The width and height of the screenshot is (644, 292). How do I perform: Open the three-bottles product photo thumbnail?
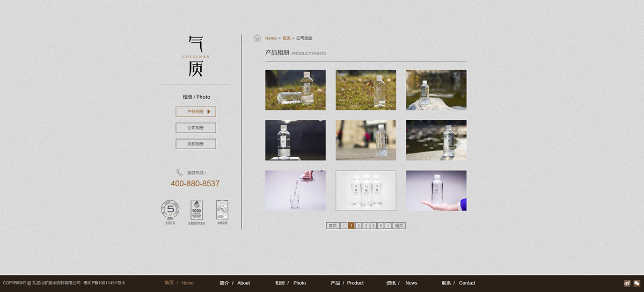click(365, 191)
